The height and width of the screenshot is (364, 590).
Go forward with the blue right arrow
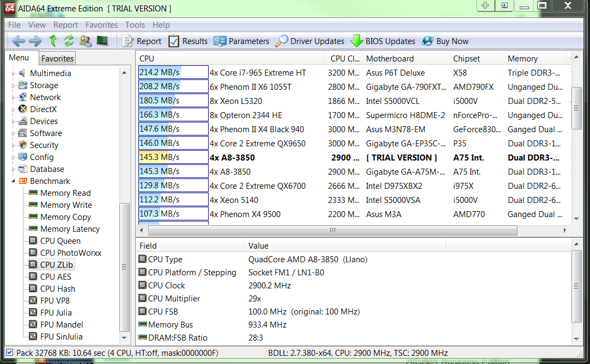(35, 41)
